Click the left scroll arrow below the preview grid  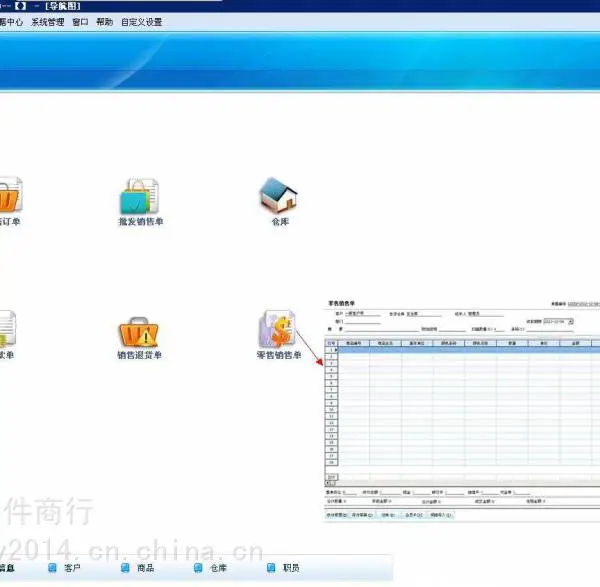pyautogui.click(x=328, y=483)
